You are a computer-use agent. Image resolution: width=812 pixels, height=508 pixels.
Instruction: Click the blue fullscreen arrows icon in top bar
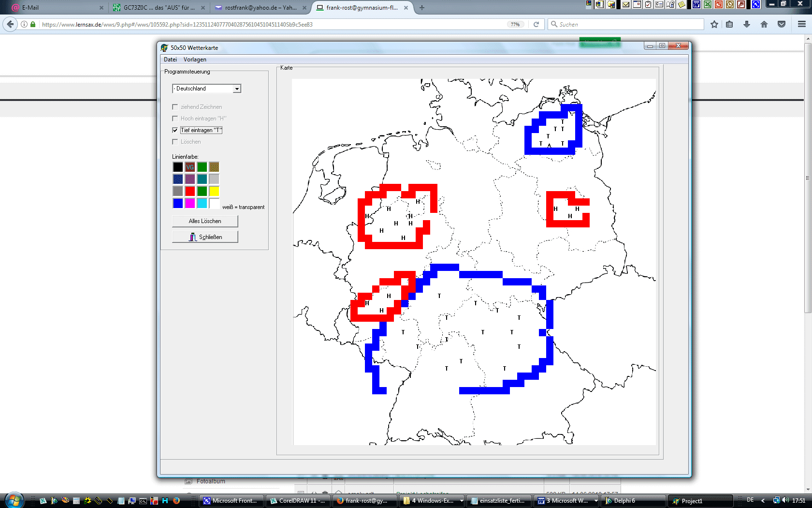pyautogui.click(x=756, y=4)
